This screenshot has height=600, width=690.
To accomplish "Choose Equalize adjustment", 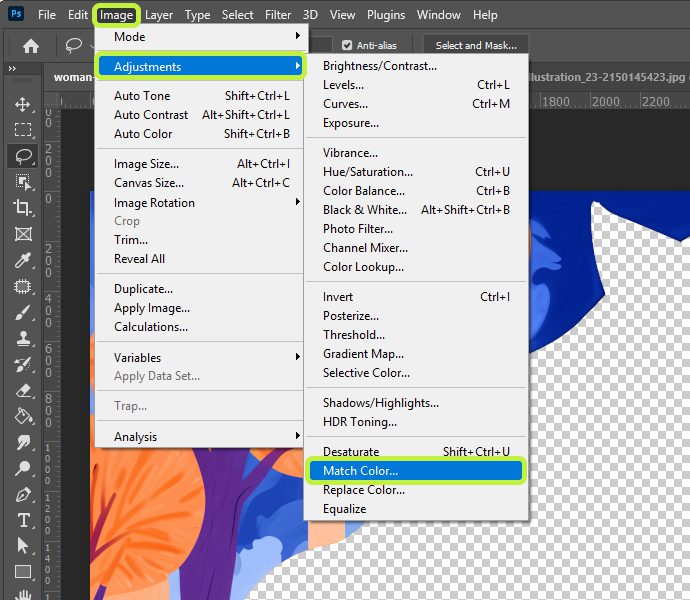I will coord(416,509).
